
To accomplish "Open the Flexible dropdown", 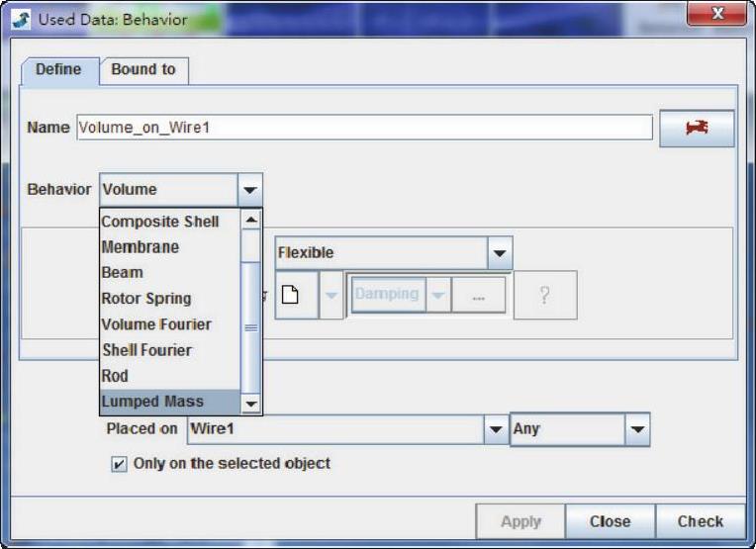I will tap(500, 253).
